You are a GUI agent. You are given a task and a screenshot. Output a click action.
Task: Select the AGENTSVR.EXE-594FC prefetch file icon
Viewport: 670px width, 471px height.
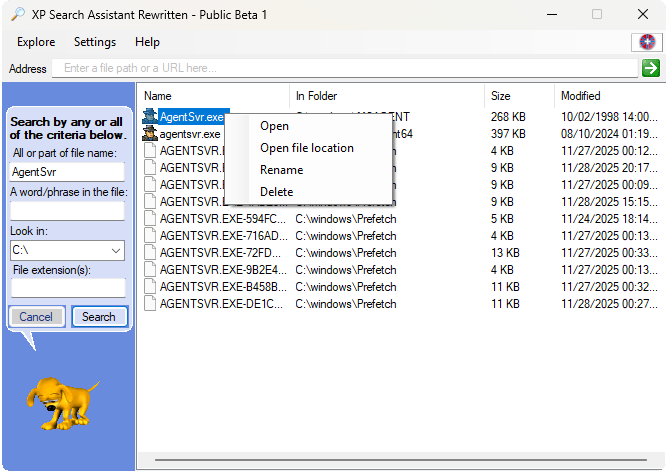point(150,219)
